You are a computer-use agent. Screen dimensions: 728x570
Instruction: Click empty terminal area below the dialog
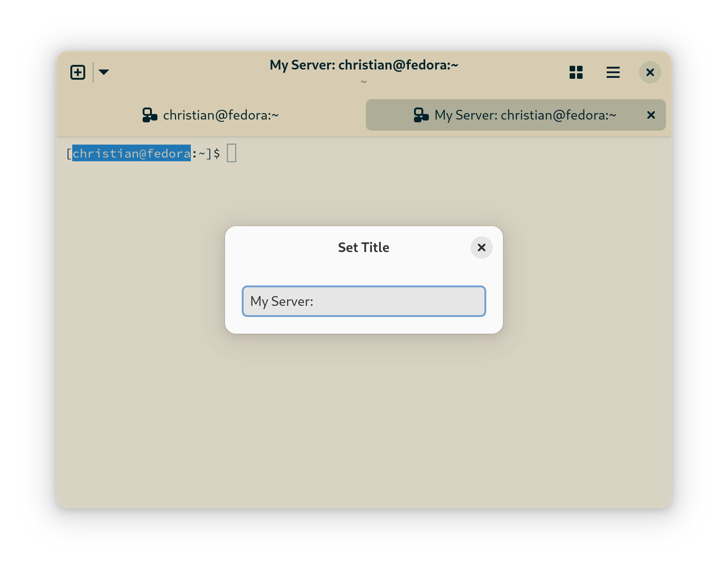click(x=364, y=417)
